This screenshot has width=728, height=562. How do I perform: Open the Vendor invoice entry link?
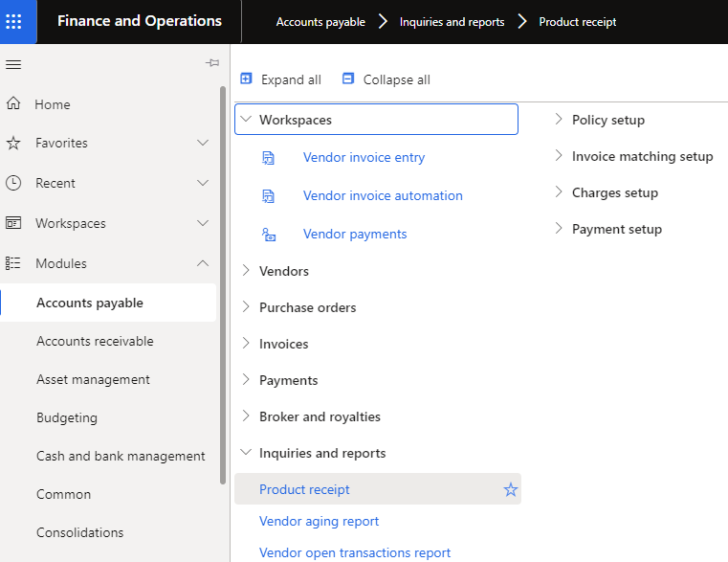click(x=364, y=158)
